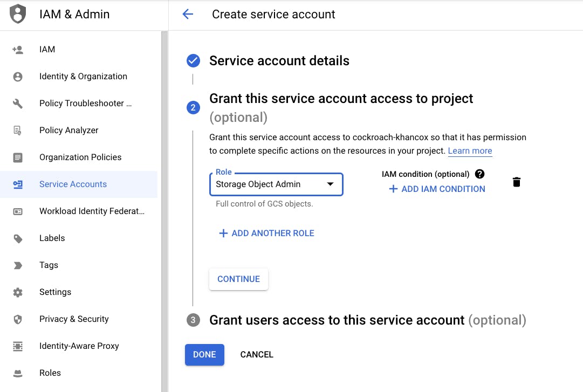
Task: Select the IAM sidebar icon
Action: [18, 49]
